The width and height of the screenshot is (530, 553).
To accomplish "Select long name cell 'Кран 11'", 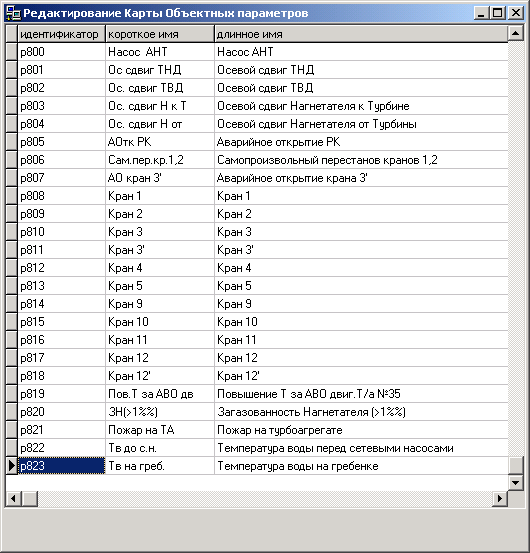I will tap(361, 340).
